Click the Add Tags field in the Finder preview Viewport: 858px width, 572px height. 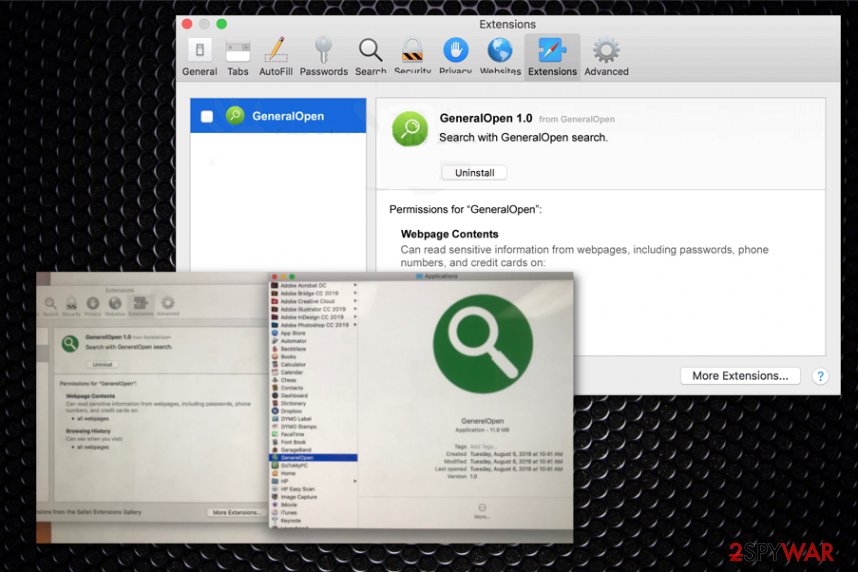482,447
